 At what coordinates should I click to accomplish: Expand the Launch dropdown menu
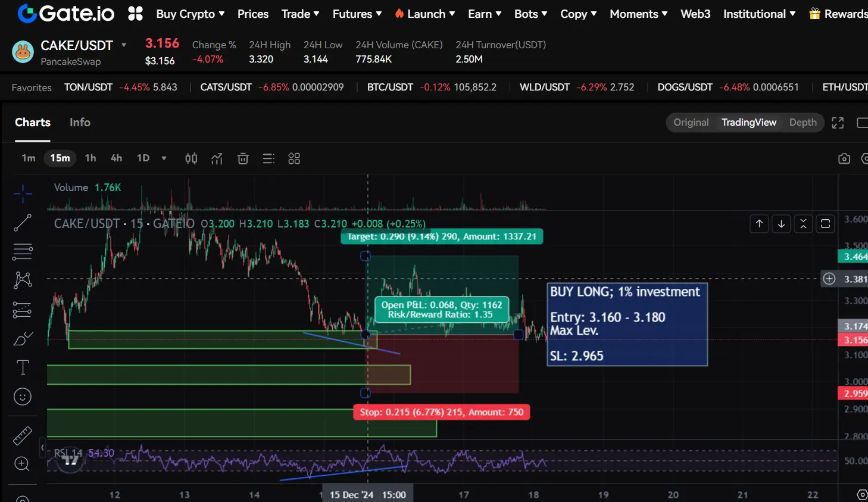click(x=425, y=14)
